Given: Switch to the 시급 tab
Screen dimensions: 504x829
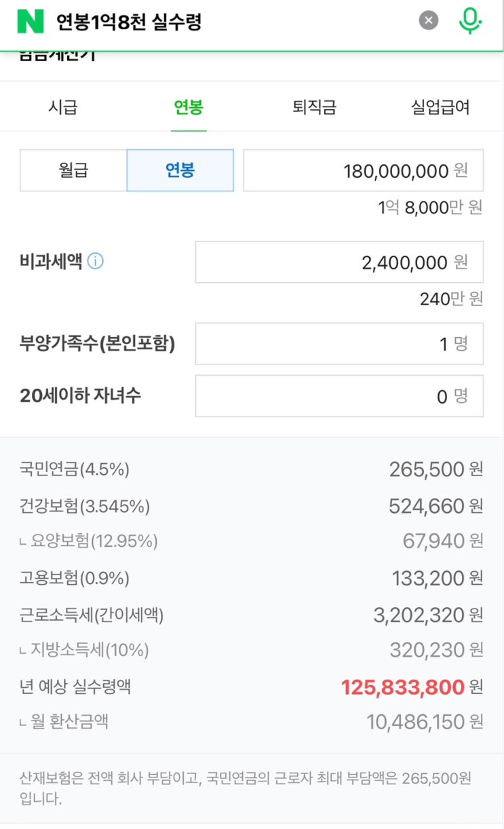Looking at the screenshot, I should (x=63, y=107).
